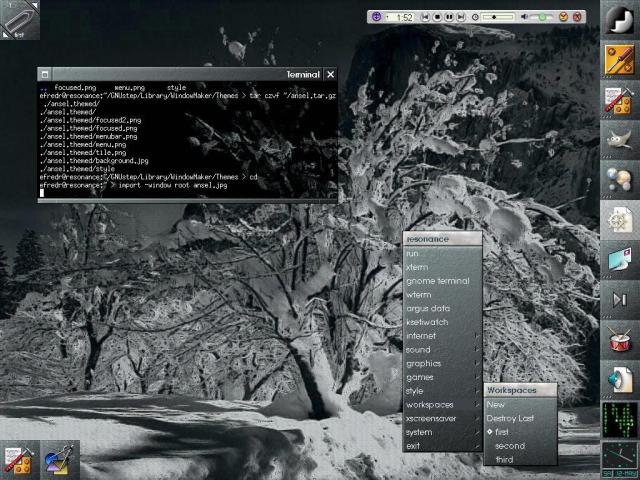Go to previous track in player
The width and height of the screenshot is (640, 480).
tap(425, 17)
